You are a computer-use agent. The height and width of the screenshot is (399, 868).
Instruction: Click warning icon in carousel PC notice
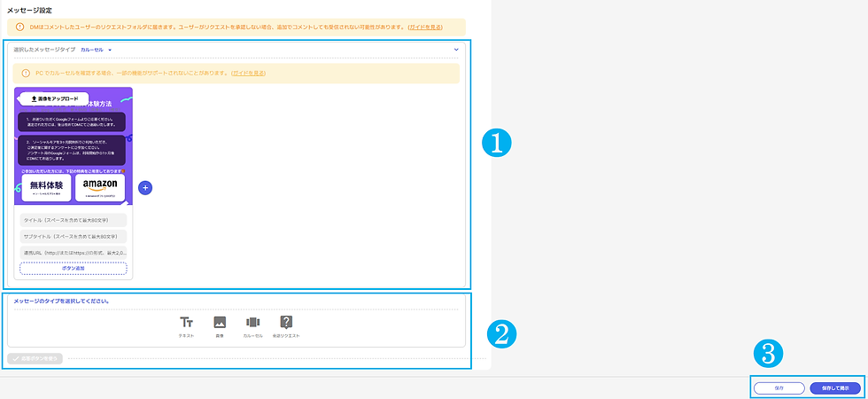26,73
